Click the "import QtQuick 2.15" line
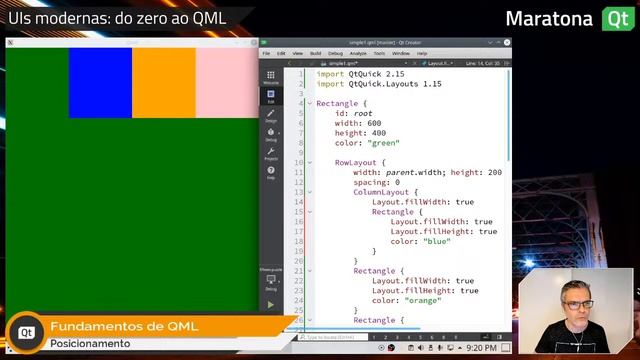This screenshot has width=640, height=360. point(360,74)
